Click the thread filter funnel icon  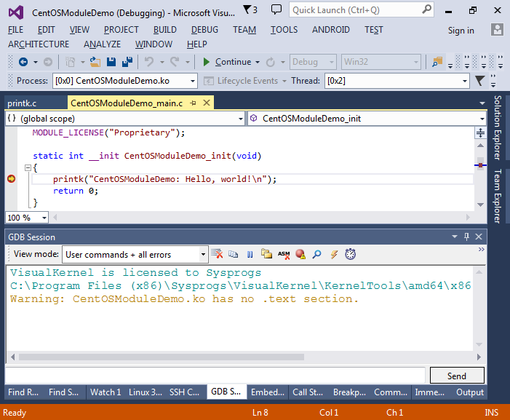point(479,80)
